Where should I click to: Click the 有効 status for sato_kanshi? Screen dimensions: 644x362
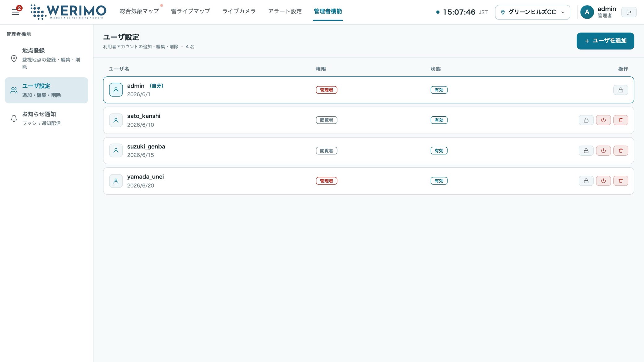tap(439, 120)
